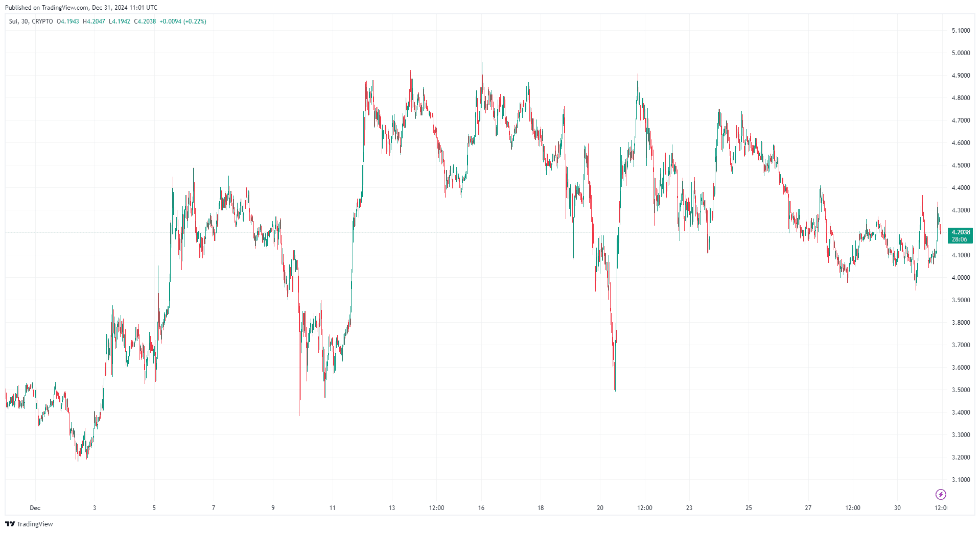Click the date 23 on time axis

point(689,508)
